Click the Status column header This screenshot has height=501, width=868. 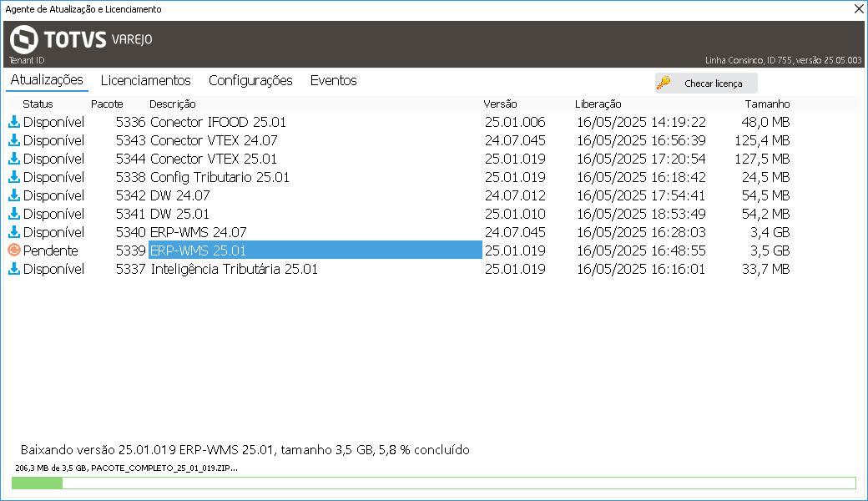click(38, 104)
